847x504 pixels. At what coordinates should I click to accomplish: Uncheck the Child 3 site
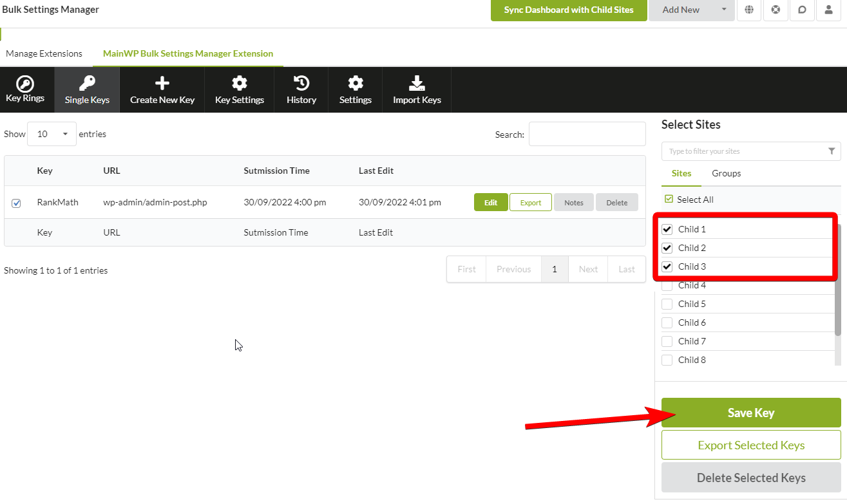(667, 266)
